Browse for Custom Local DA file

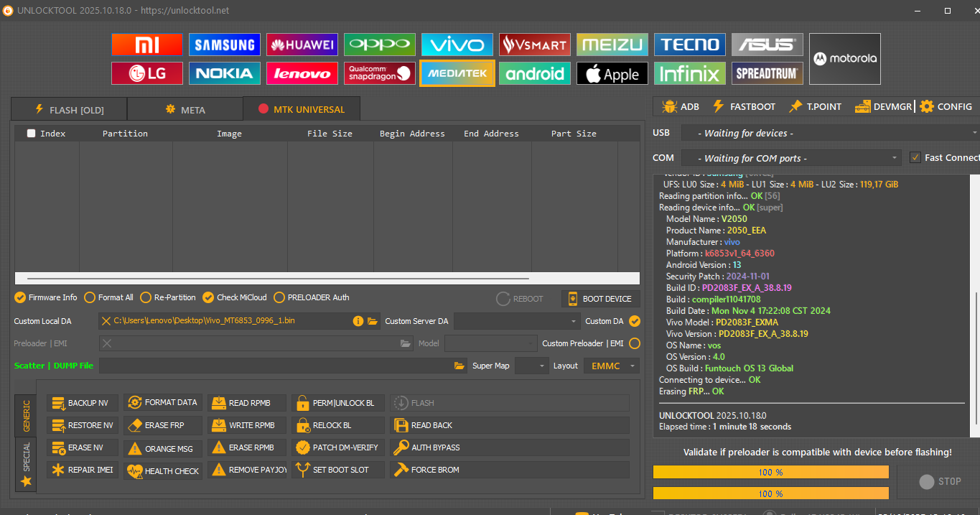click(373, 321)
